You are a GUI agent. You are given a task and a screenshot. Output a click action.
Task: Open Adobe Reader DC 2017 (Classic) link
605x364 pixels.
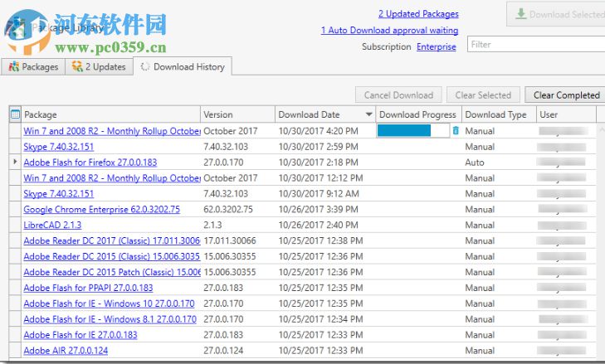[x=111, y=240]
